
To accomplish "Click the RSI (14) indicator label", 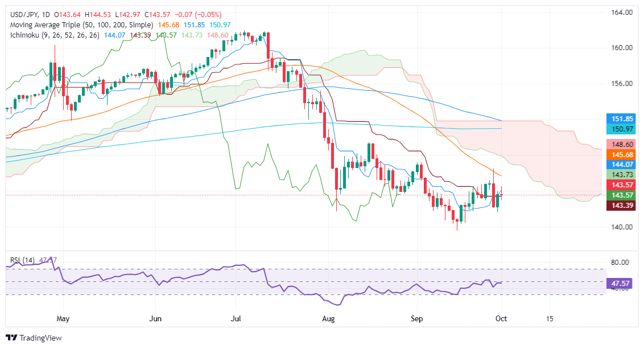I will point(23,260).
